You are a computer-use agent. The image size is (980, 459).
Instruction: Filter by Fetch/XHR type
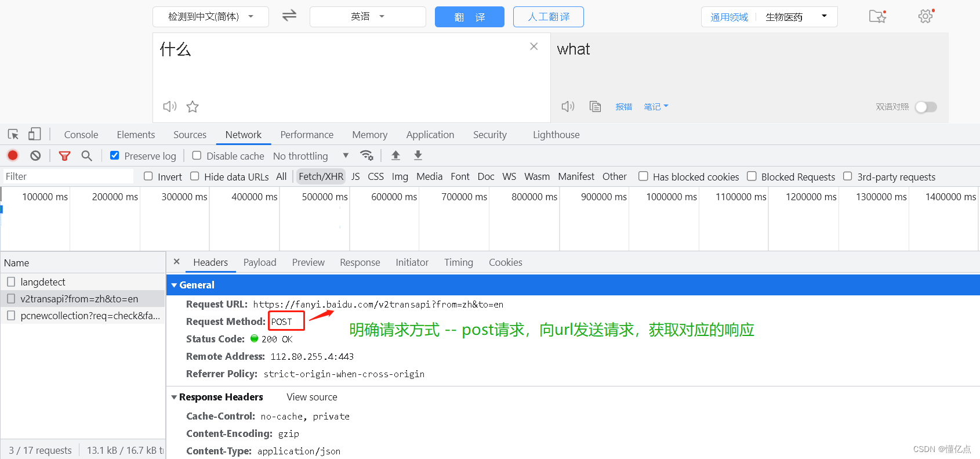click(x=321, y=176)
